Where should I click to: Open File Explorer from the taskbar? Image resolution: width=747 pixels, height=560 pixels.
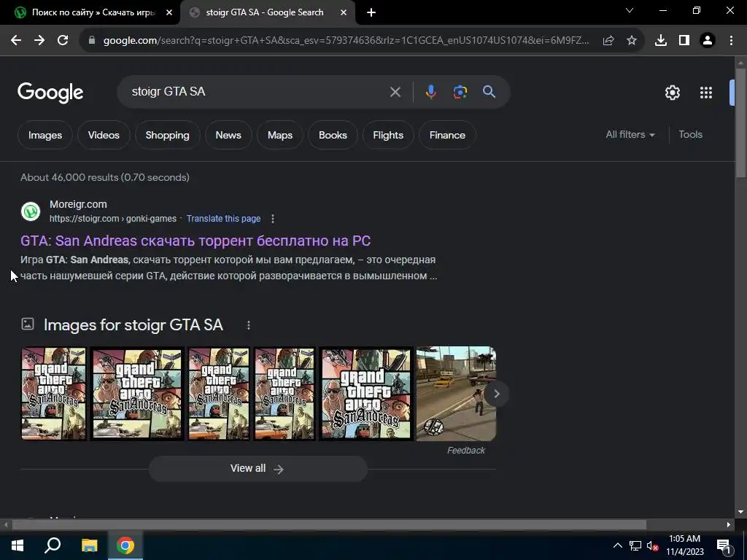pyautogui.click(x=89, y=545)
